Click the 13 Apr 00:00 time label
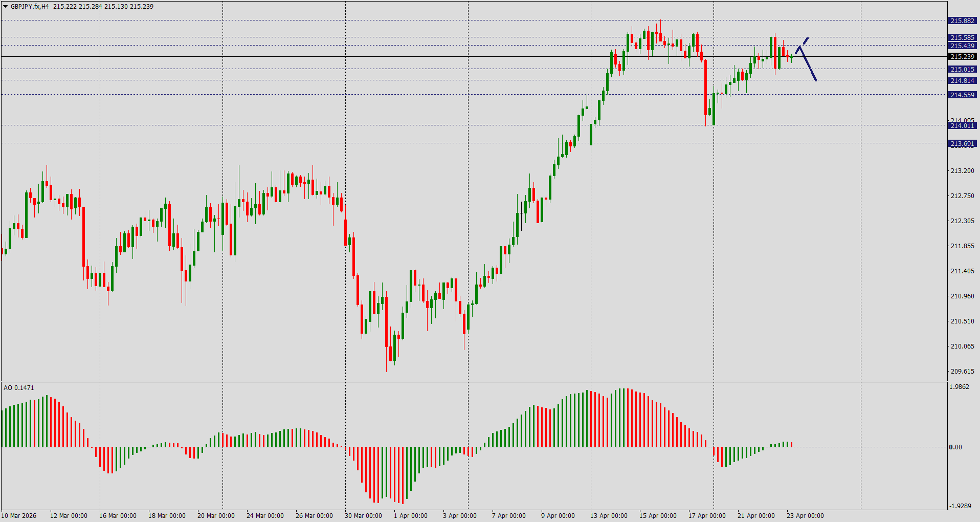Image resolution: width=980 pixels, height=522 pixels. click(609, 516)
